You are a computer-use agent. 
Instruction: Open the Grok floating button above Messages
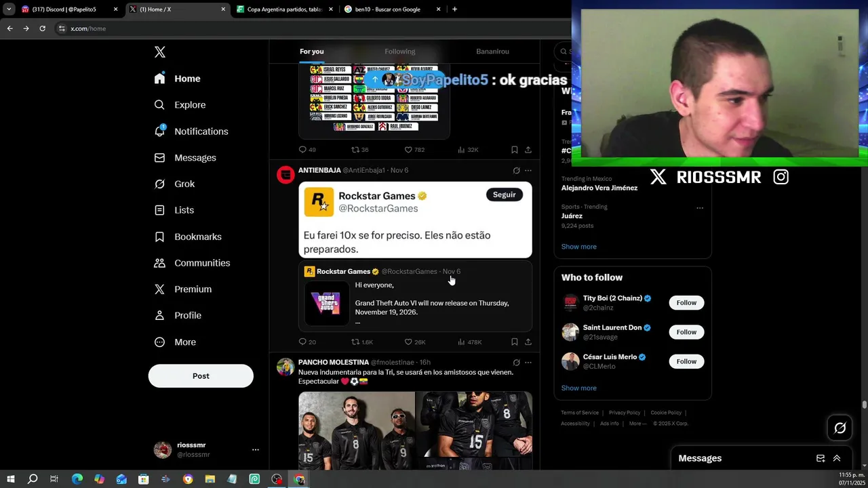tap(840, 428)
